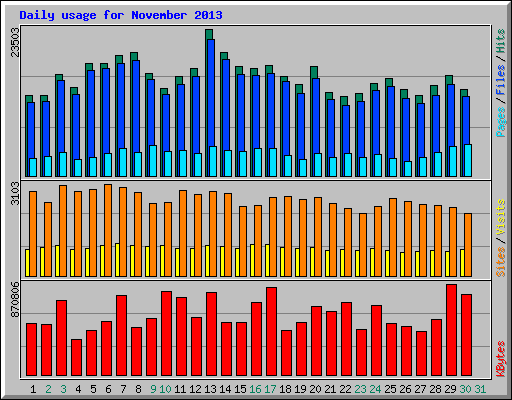
Task: Click the red KBytes bar for day 24
Action: tap(376, 341)
